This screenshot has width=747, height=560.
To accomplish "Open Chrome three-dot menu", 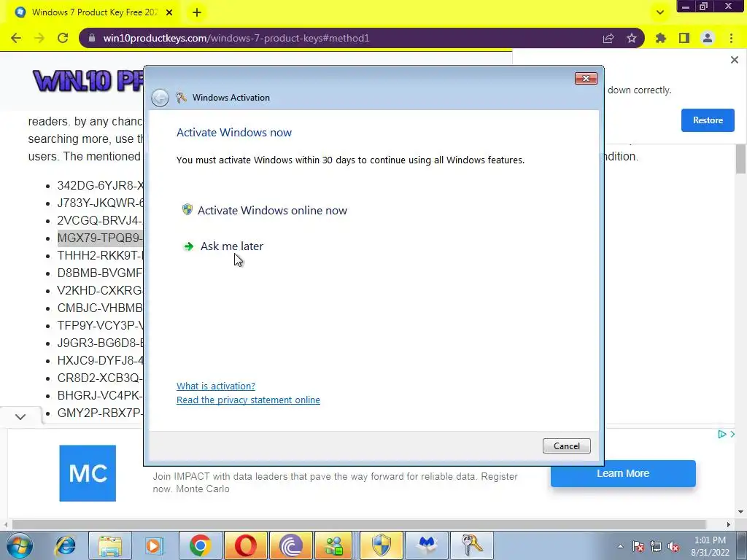I will pyautogui.click(x=731, y=38).
